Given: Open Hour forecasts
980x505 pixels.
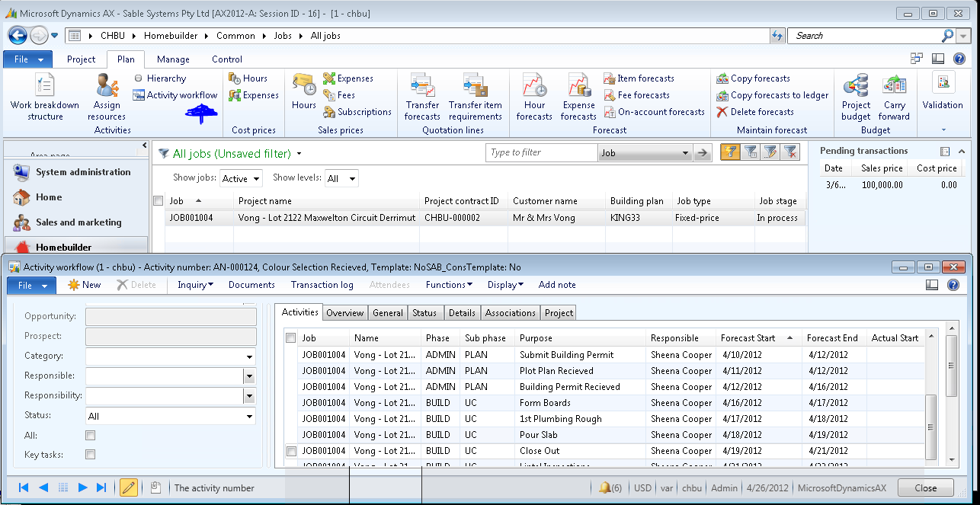Looking at the screenshot, I should [x=534, y=97].
